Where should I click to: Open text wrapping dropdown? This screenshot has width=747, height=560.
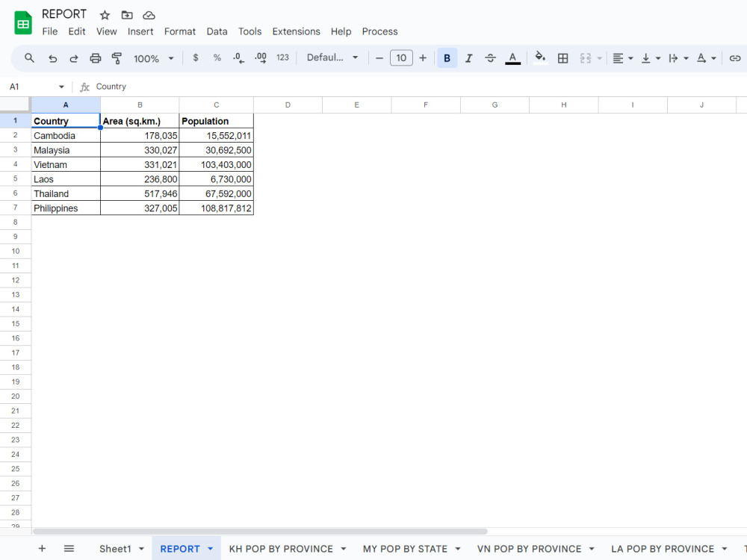(678, 58)
